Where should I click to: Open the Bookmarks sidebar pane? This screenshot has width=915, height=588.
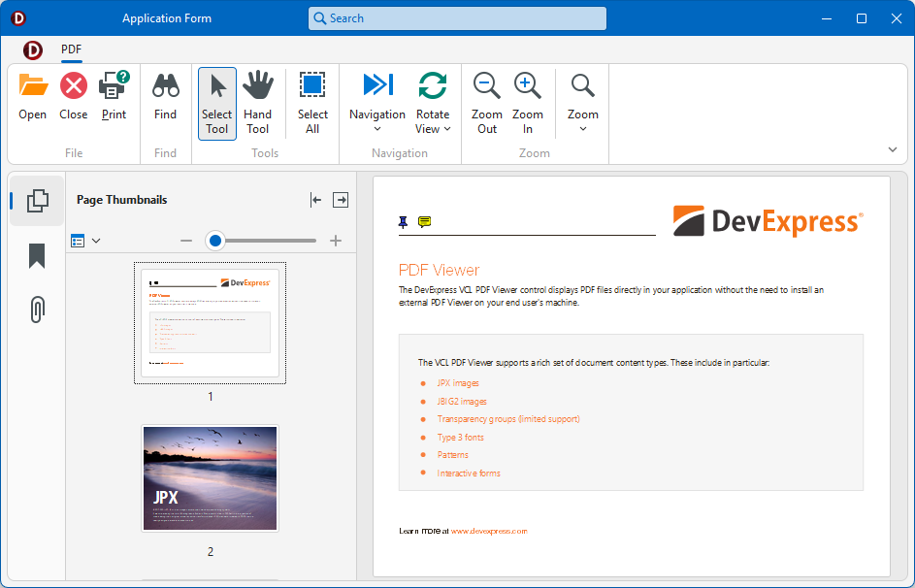[37, 256]
